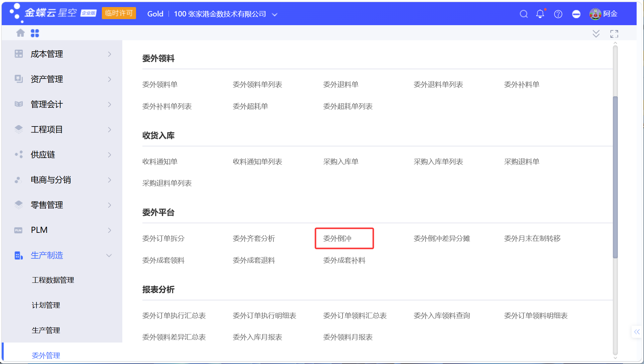Open the four-square app grid icon
The height and width of the screenshot is (364, 644).
point(35,33)
